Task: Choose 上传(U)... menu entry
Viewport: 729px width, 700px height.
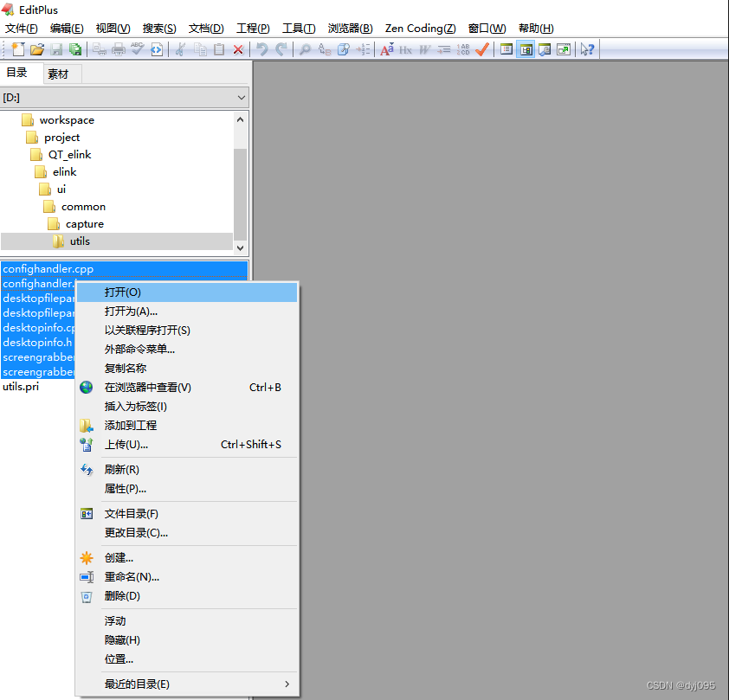Action: pyautogui.click(x=186, y=445)
